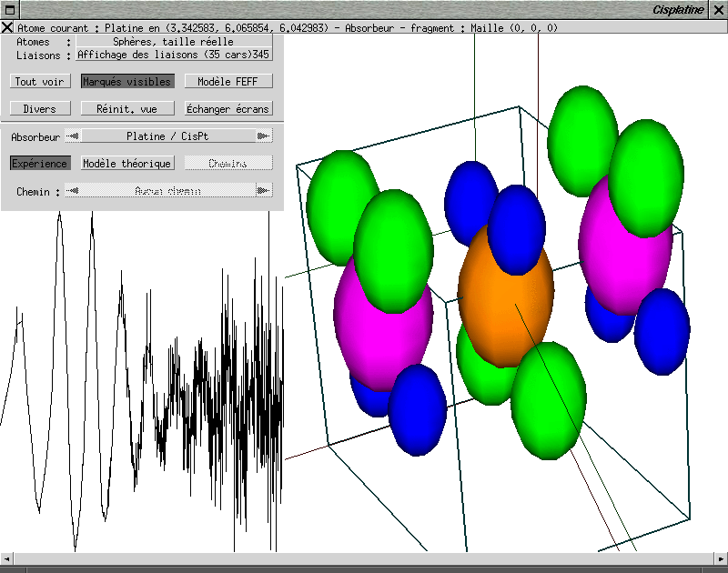728x573 pixels.
Task: Close the control panel with the X icon
Action: click(7, 27)
